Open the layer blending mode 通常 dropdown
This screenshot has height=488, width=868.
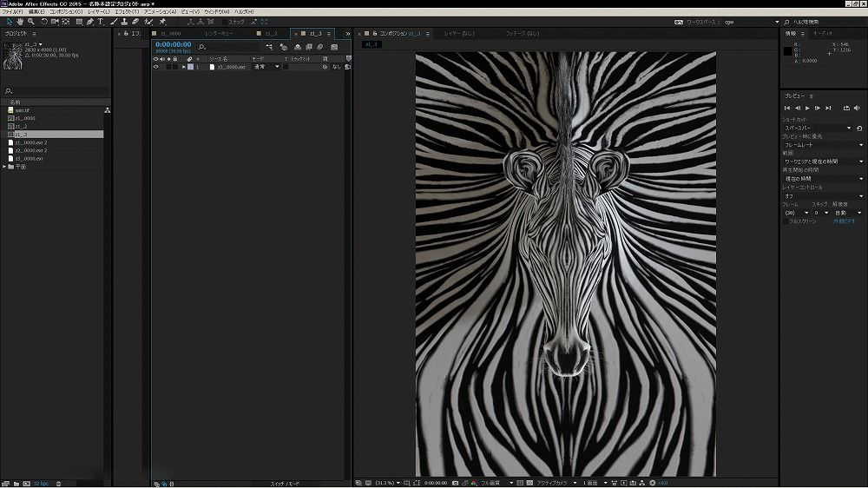pyautogui.click(x=266, y=67)
